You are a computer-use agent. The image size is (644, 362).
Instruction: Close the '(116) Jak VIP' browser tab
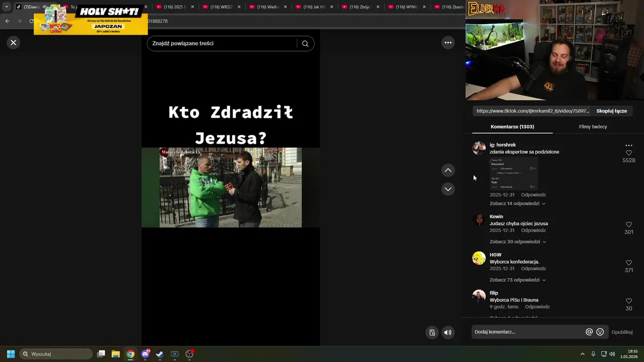332,7
